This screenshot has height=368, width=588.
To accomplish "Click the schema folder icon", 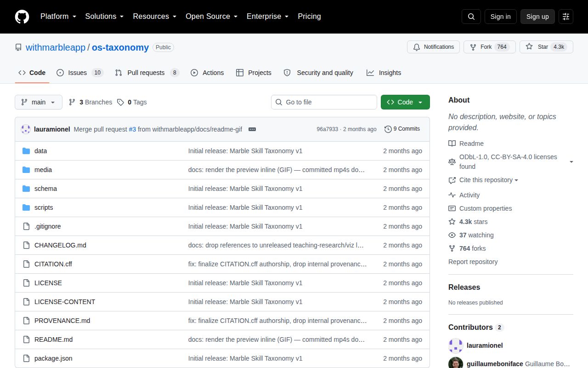I will [x=26, y=189].
